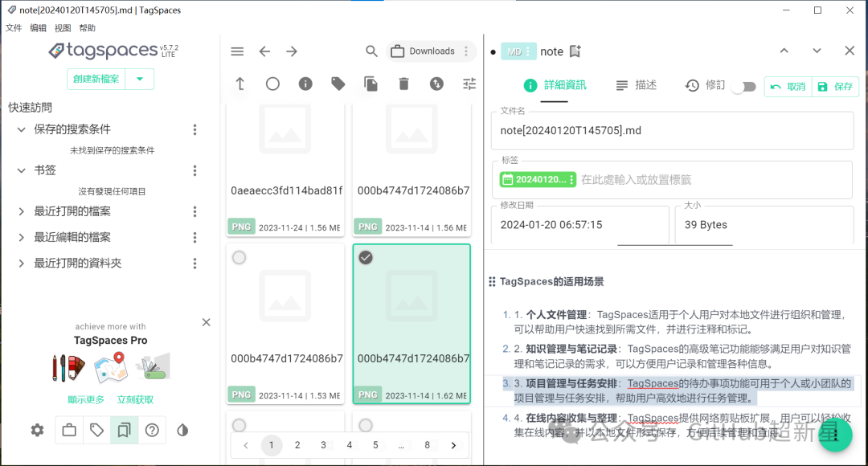This screenshot has height=466, width=868.
Task: Expand 最近打開的檔案 section
Action: [21, 211]
